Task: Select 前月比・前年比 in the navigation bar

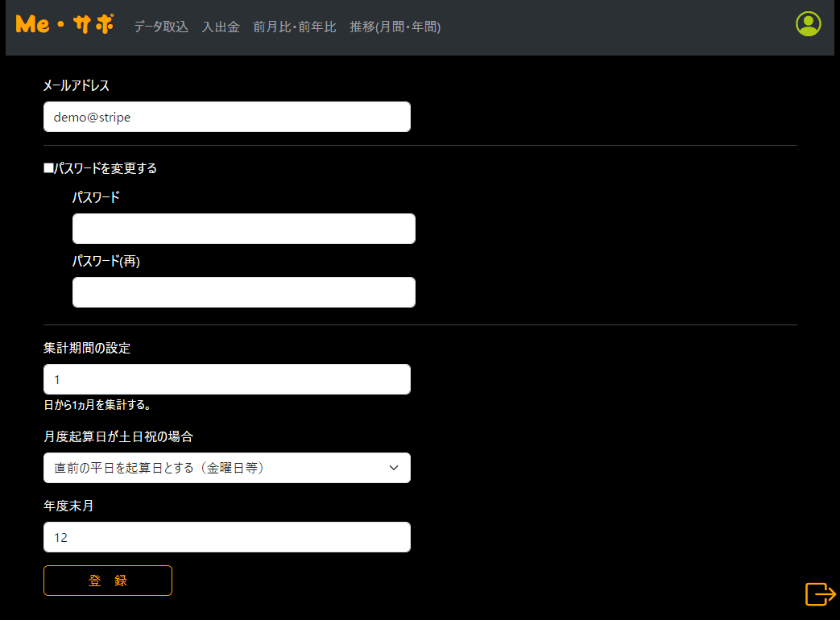Action: (294, 27)
